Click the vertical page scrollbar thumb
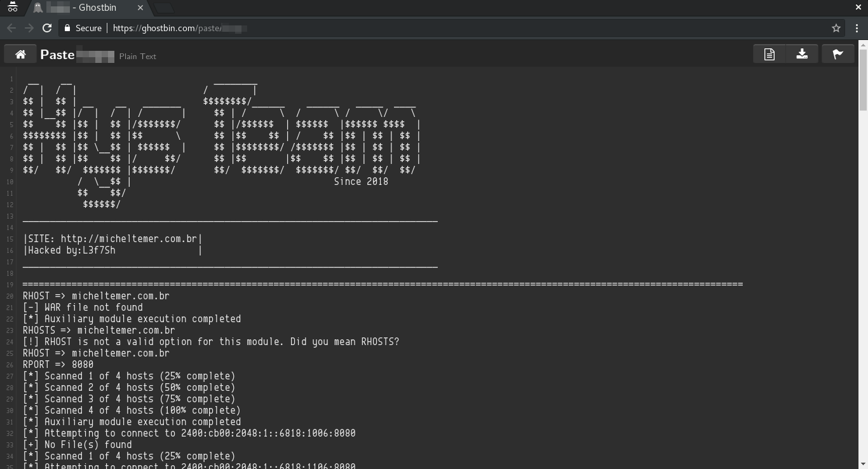Screen dimensions: 868x469 (863, 79)
